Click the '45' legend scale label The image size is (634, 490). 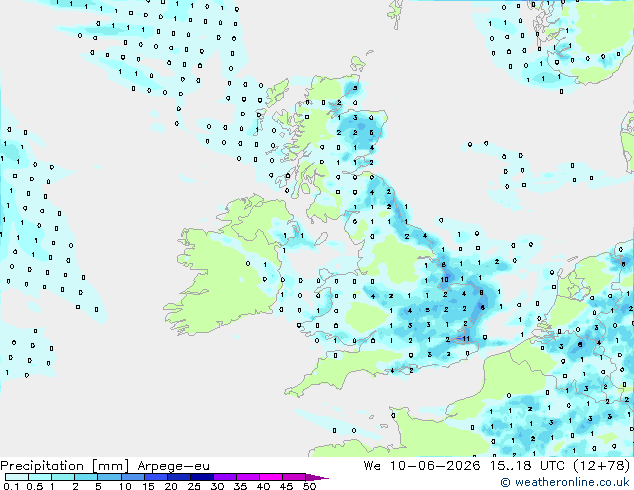click(286, 486)
